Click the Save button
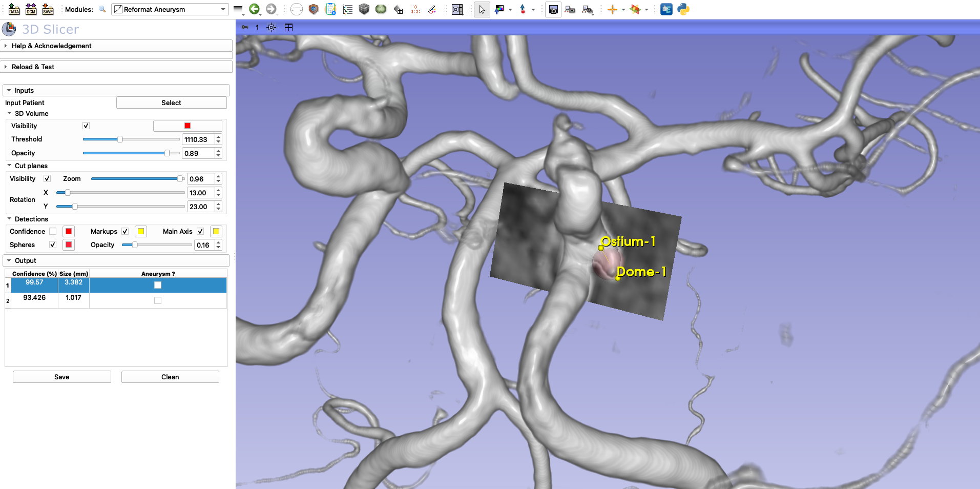980x489 pixels. [62, 377]
